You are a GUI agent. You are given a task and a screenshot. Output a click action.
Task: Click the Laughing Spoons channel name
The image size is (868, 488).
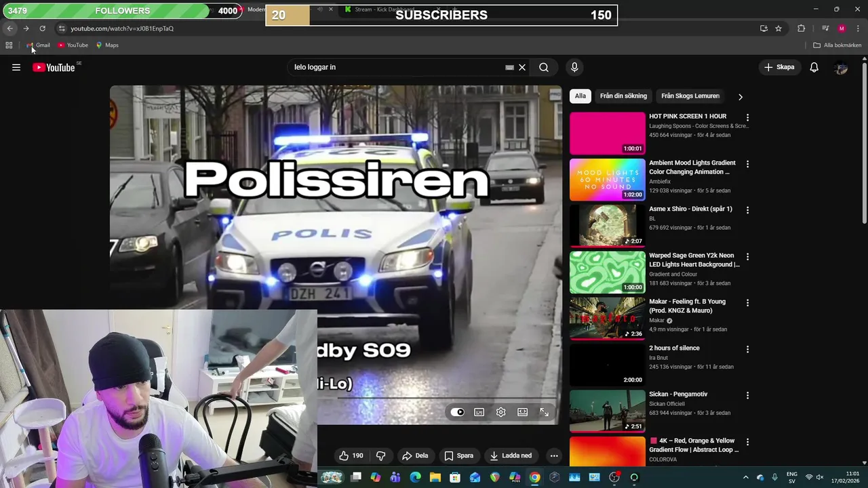(x=698, y=126)
